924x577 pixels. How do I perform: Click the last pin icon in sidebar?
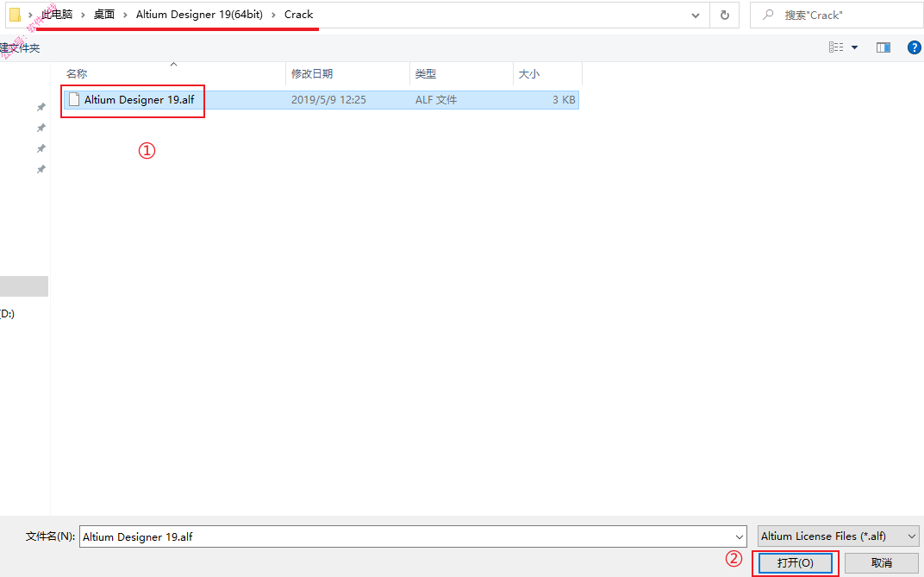click(41, 170)
